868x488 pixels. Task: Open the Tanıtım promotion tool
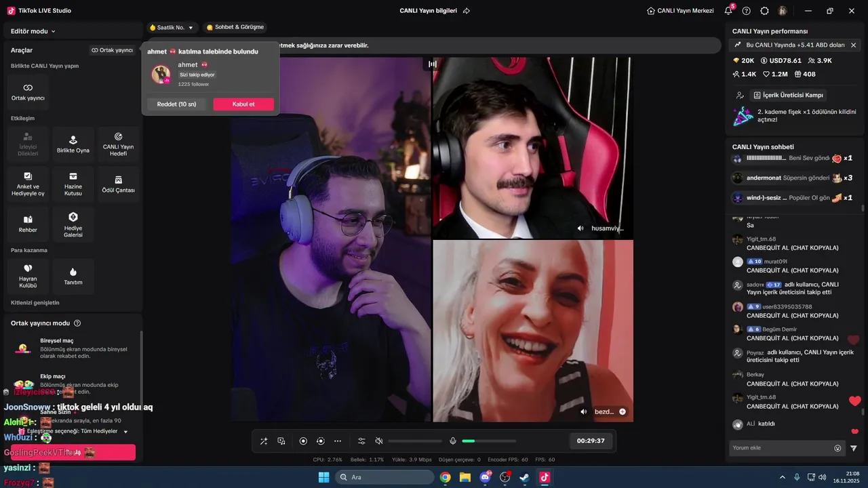pyautogui.click(x=73, y=276)
